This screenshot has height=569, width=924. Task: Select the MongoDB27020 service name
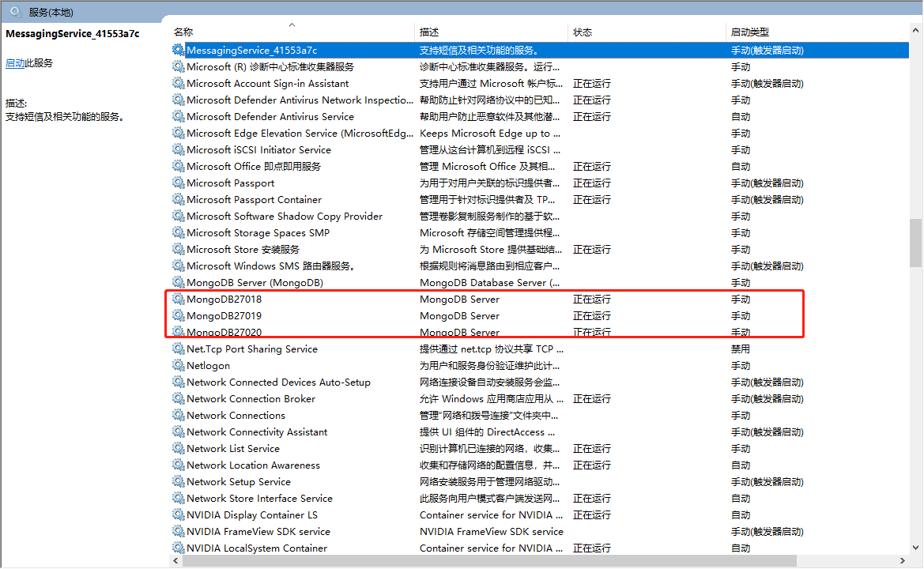[x=224, y=332]
